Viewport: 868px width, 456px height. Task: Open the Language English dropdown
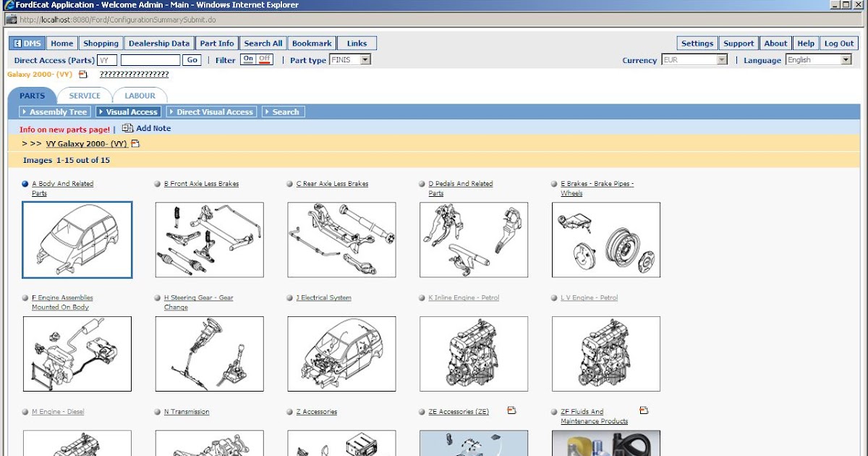point(819,59)
